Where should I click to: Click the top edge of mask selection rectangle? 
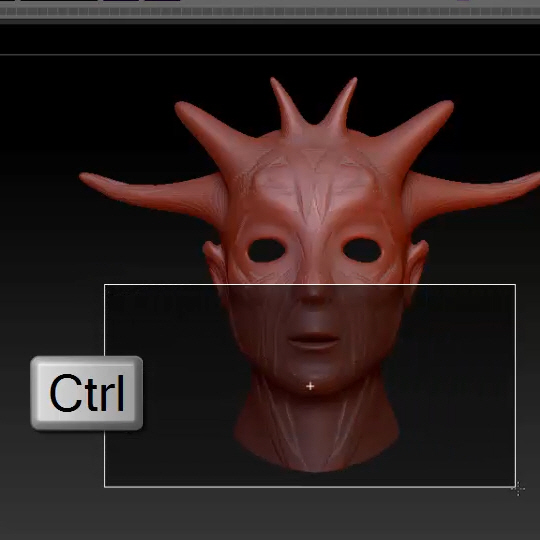coord(310,285)
